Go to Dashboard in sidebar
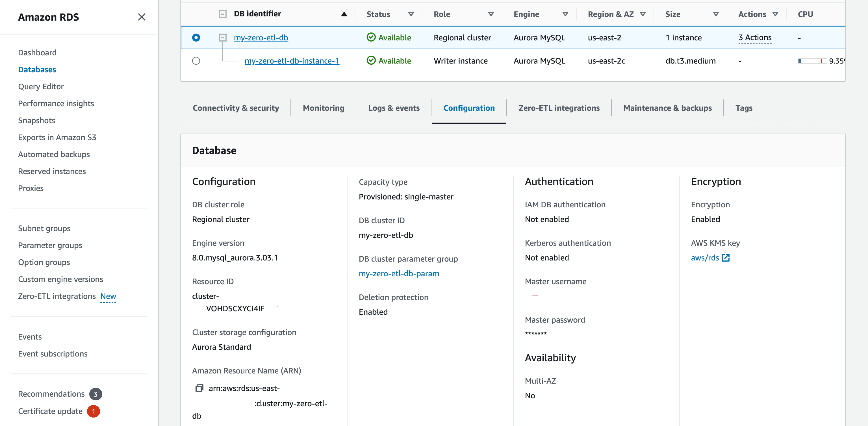The height and width of the screenshot is (426, 868). pos(37,53)
